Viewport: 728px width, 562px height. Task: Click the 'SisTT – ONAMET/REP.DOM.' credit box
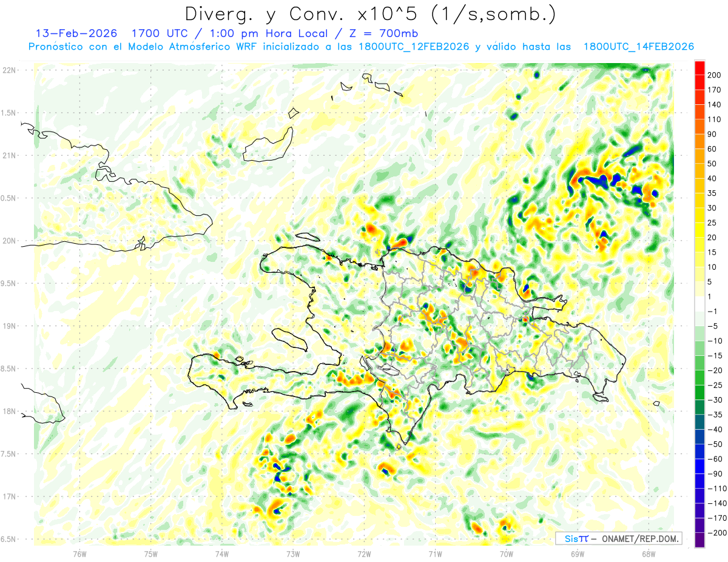pos(618,538)
